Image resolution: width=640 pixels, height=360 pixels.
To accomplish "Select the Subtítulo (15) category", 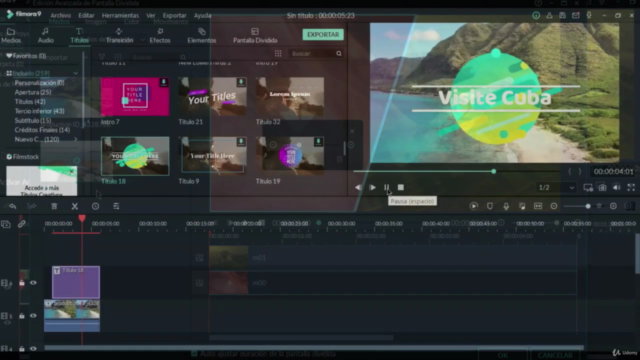I will pos(33,120).
